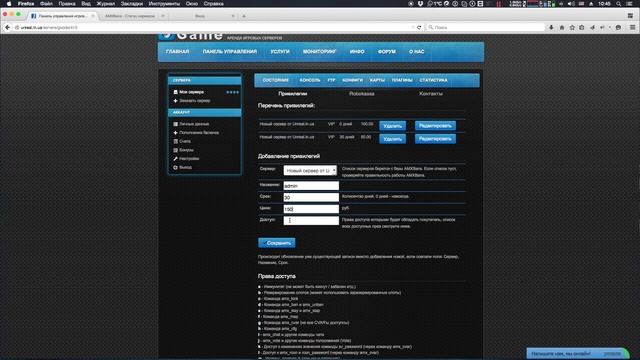
Task: Edit the 30-day VIP privilege
Action: pos(435,139)
